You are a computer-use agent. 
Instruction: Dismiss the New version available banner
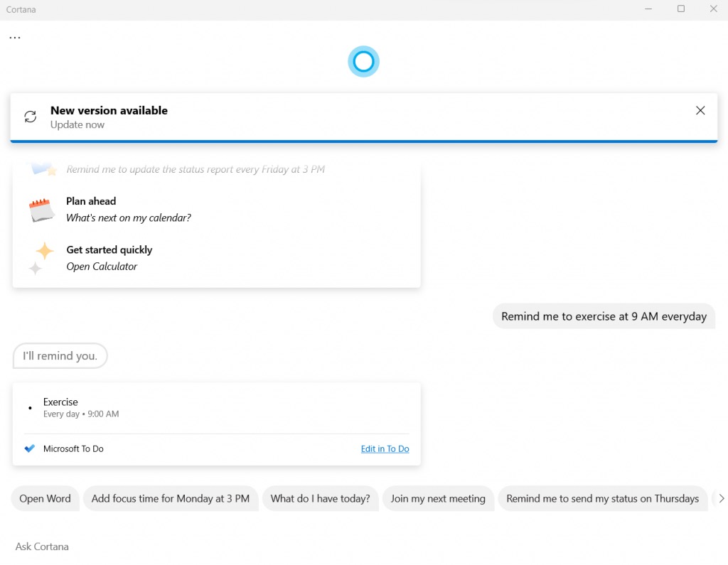[x=700, y=110]
